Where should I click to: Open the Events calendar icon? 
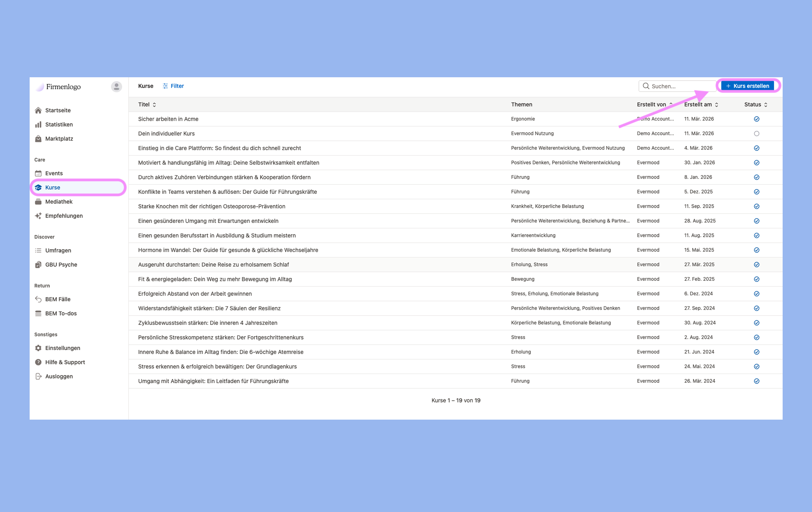coord(38,173)
